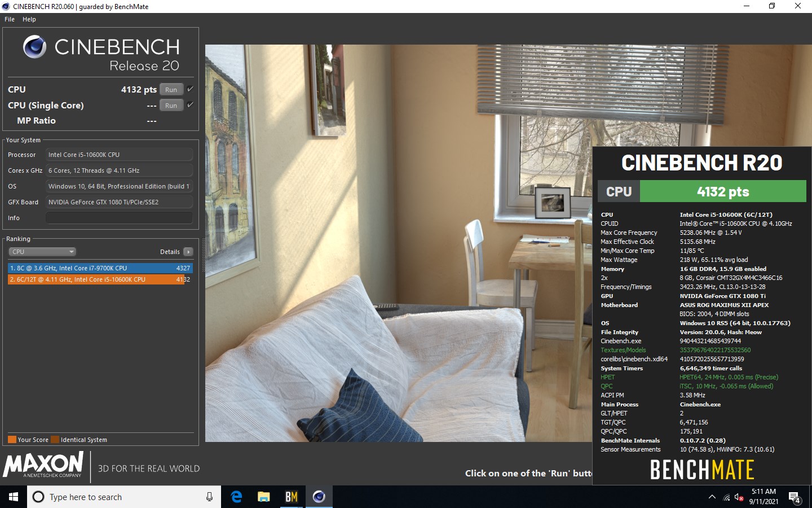
Task: Click the Ranking Details arrow button
Action: coord(188,252)
